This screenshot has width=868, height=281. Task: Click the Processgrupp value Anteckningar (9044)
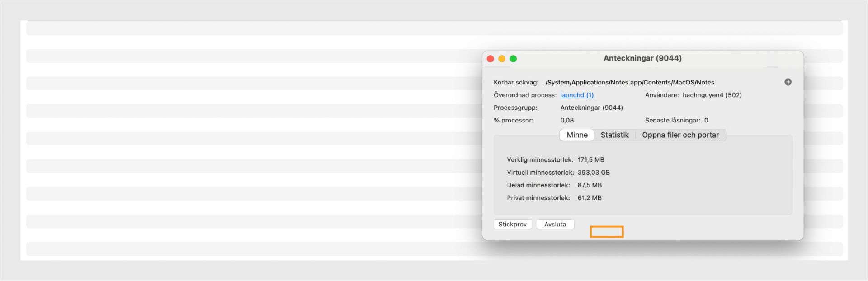[591, 108]
